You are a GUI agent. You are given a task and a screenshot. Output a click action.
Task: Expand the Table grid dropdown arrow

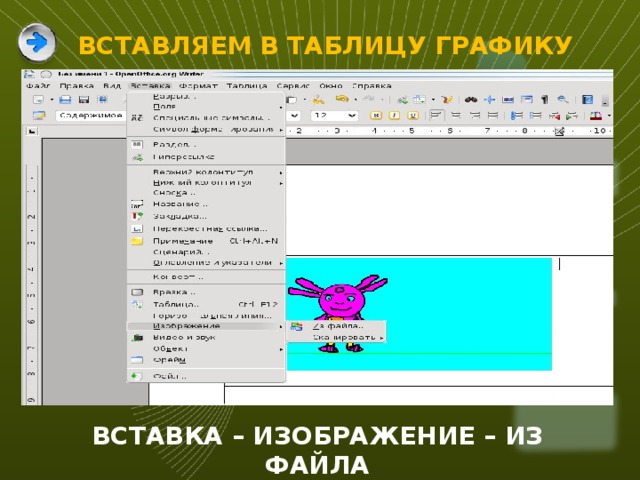[x=433, y=99]
